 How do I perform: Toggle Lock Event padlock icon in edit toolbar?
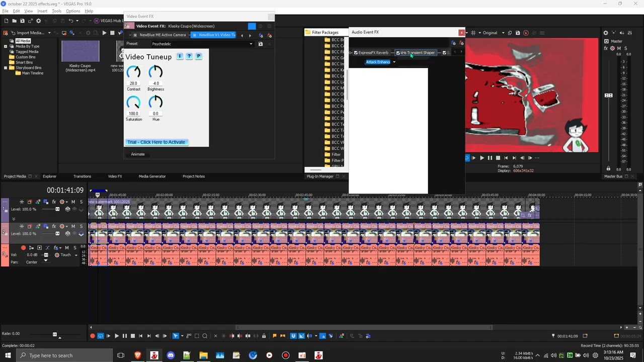264,336
